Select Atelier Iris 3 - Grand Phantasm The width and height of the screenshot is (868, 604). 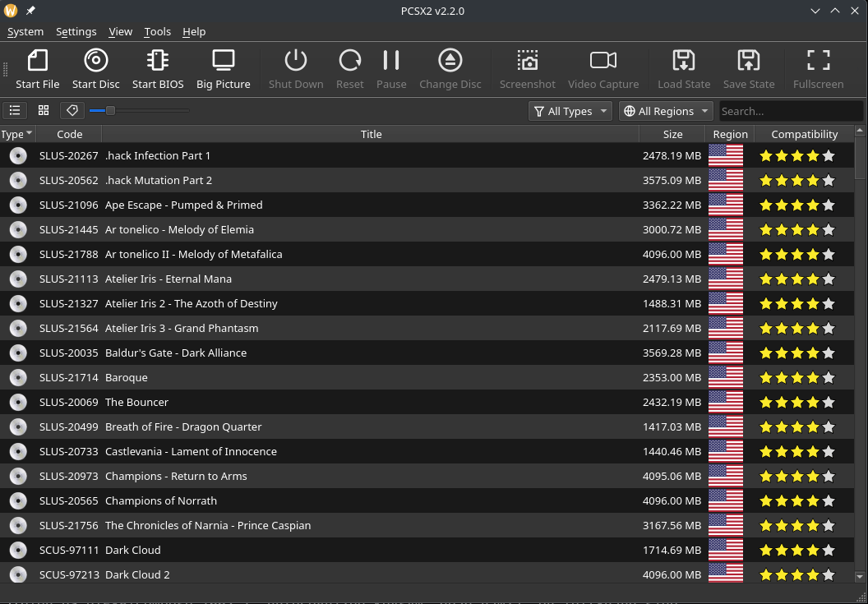[x=182, y=329]
